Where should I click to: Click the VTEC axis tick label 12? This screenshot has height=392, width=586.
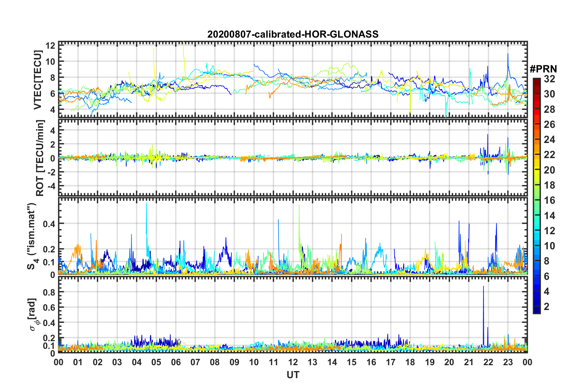(x=51, y=46)
